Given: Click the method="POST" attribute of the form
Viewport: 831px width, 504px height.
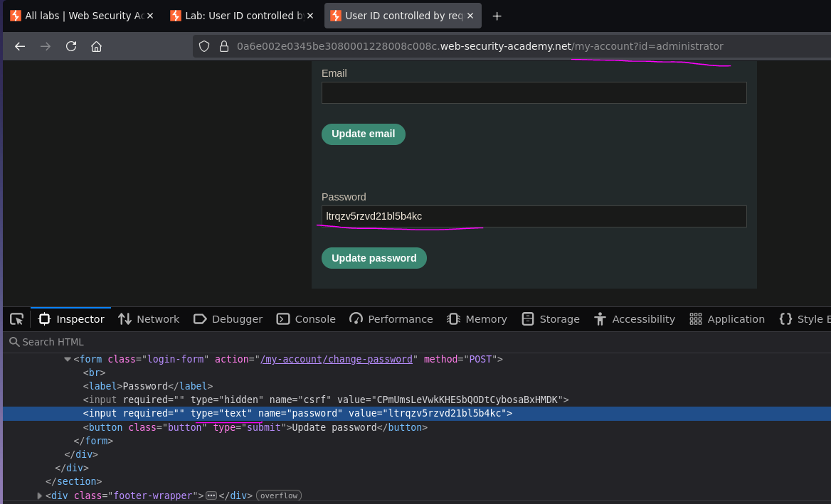Looking at the screenshot, I should [460, 360].
